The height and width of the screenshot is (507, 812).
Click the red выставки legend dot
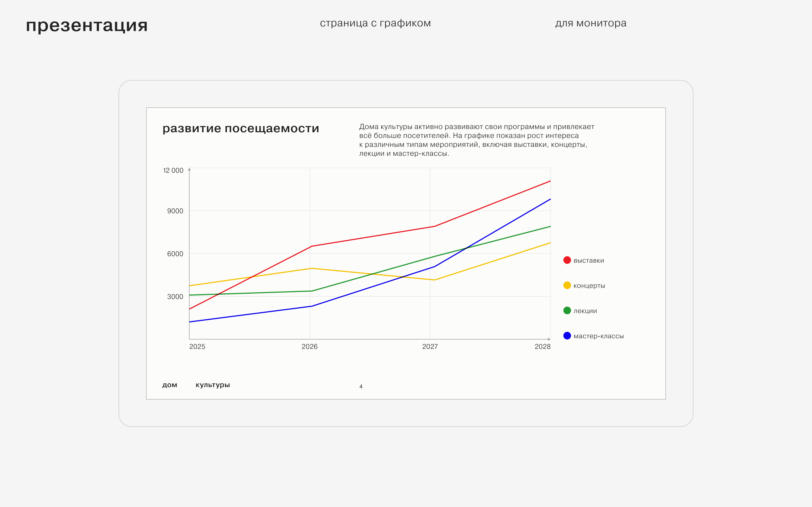click(x=567, y=260)
